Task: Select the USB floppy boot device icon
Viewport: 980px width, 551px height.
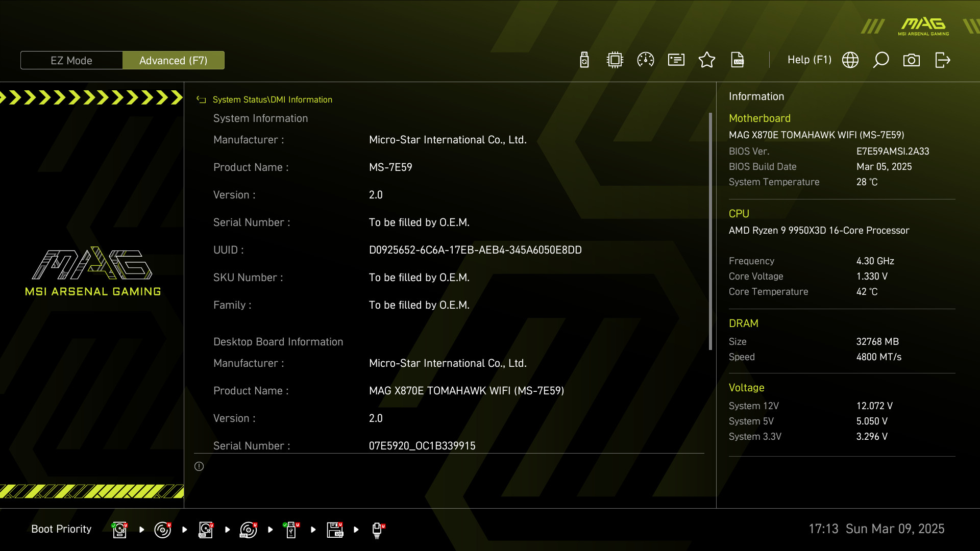Action: point(335,530)
